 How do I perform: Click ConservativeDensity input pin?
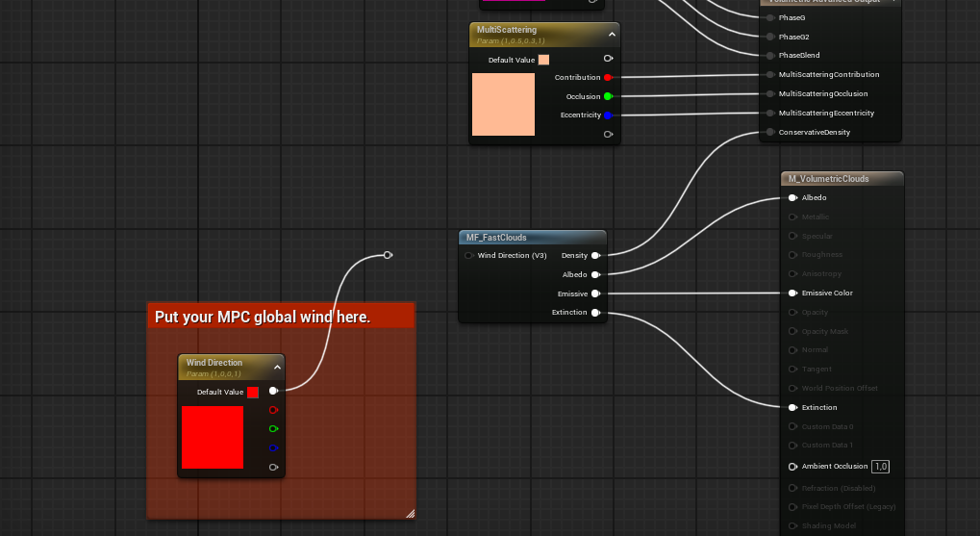[770, 132]
